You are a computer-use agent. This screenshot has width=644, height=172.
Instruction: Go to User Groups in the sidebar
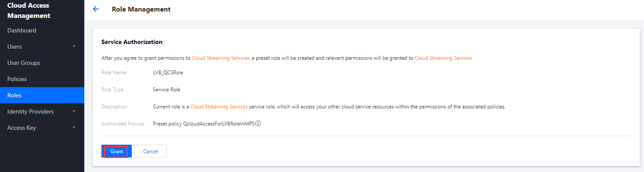pos(24,63)
